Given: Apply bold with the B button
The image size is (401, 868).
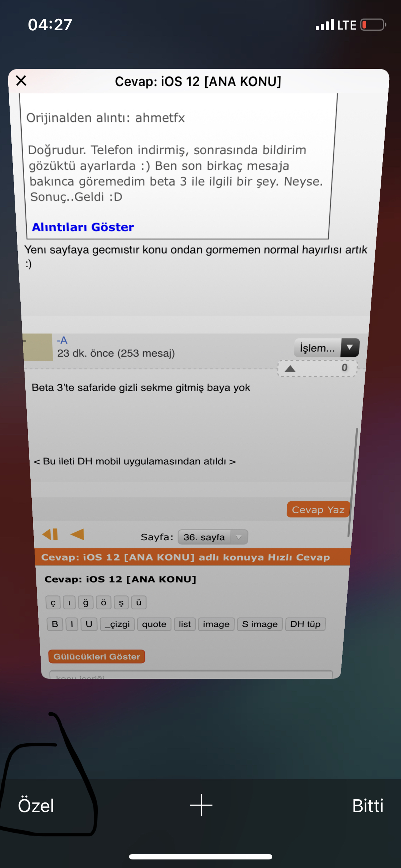Looking at the screenshot, I should point(55,624).
